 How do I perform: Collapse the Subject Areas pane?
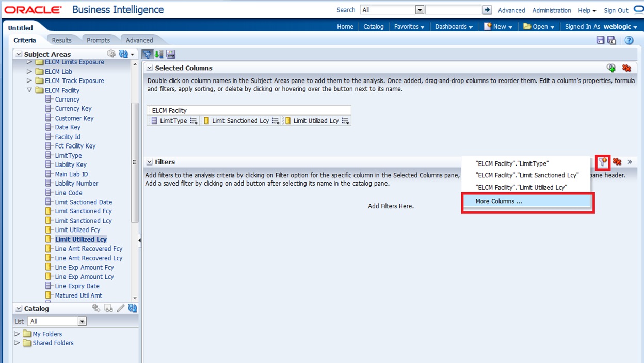[x=19, y=54]
